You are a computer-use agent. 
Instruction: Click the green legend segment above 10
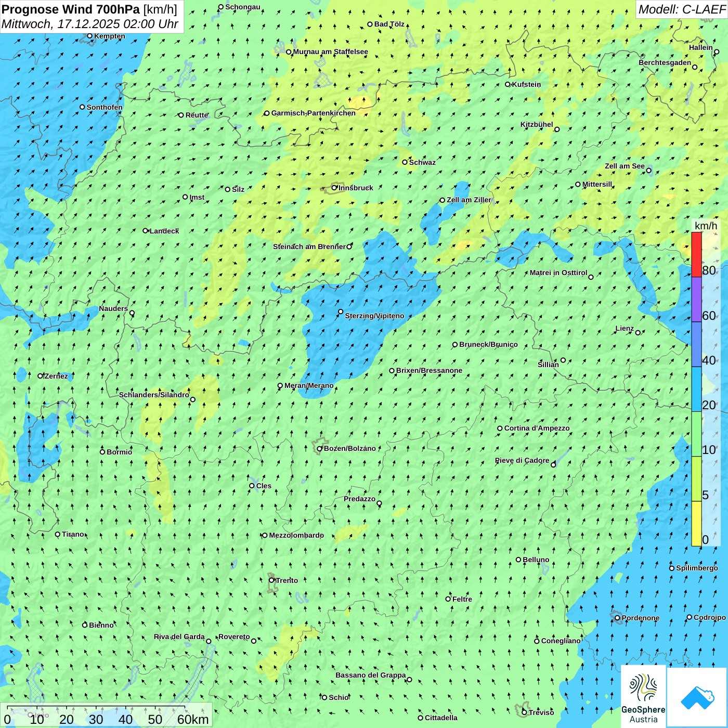696,434
